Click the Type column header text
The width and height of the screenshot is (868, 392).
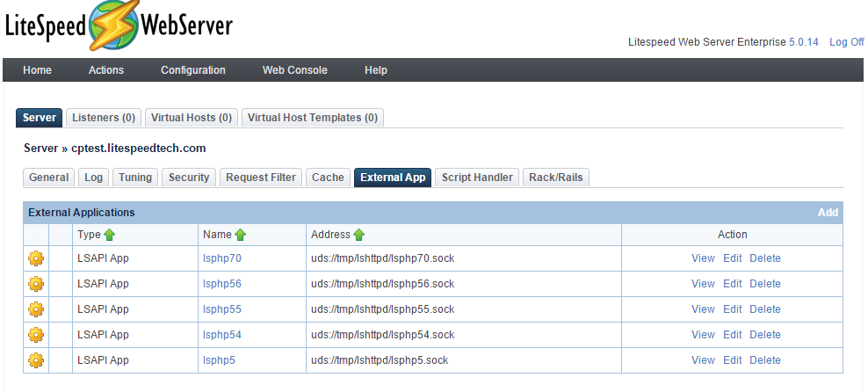(x=89, y=235)
